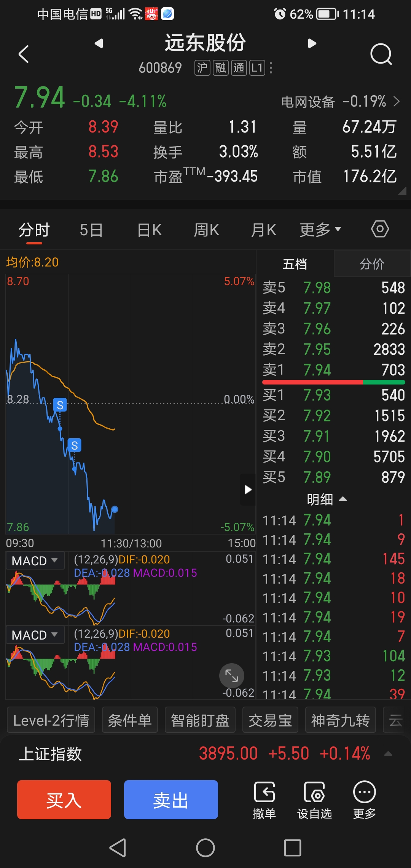Enlarge chart with diagonal arrows button
Image resolution: width=411 pixels, height=868 pixels.
tap(231, 676)
